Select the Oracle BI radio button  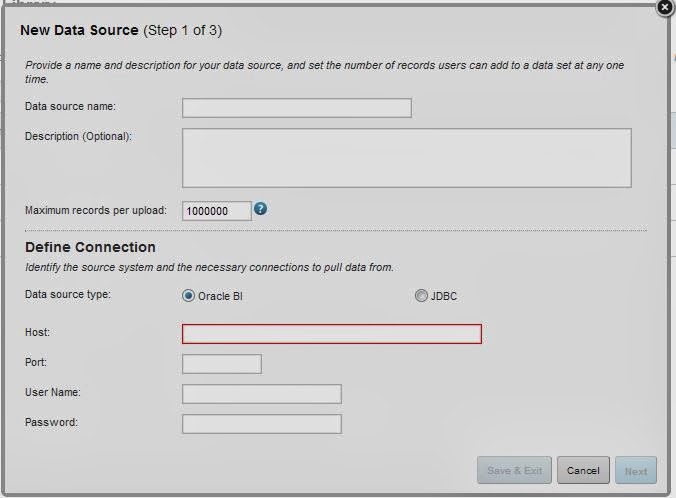tap(188, 296)
